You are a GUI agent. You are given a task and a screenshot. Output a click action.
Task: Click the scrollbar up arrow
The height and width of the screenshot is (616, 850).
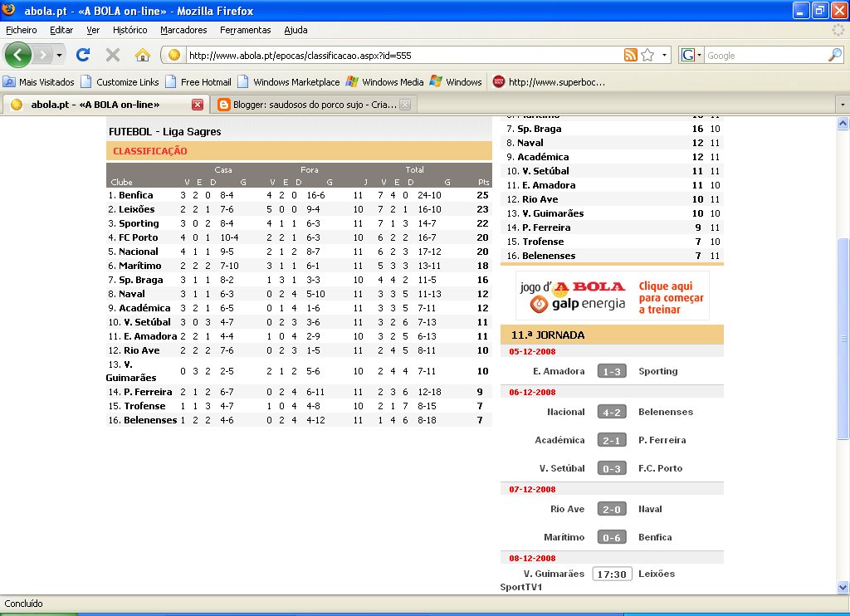tap(843, 123)
